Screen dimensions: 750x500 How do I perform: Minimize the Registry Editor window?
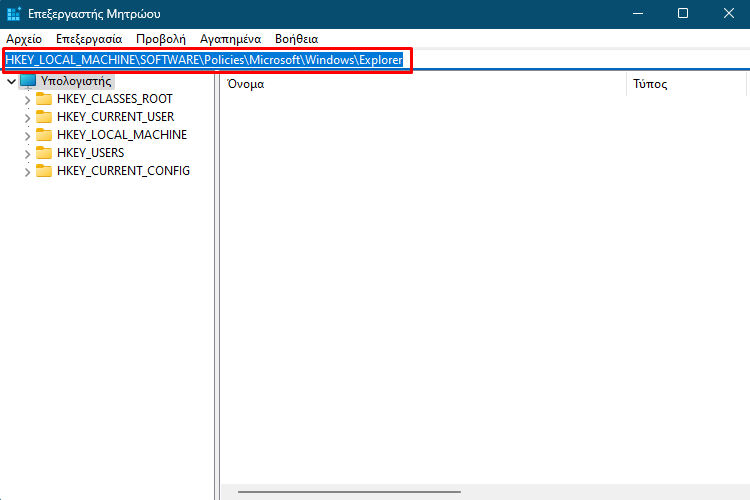tap(638, 13)
